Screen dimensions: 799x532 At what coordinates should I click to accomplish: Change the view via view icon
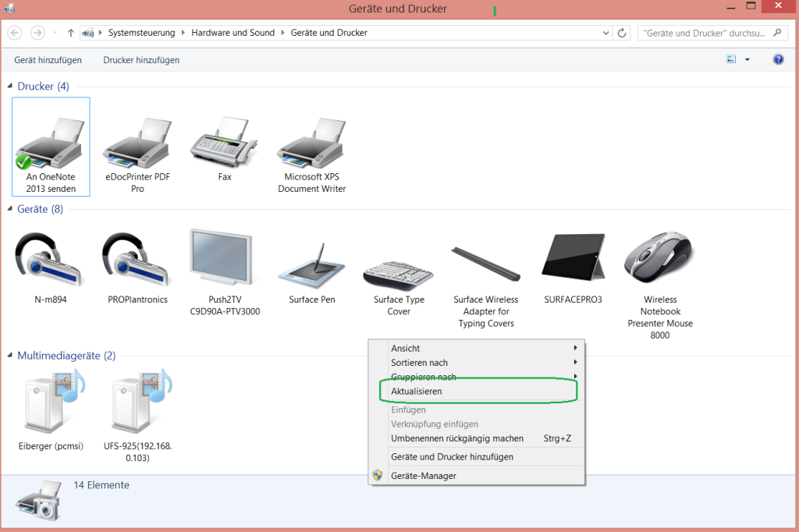tap(731, 59)
